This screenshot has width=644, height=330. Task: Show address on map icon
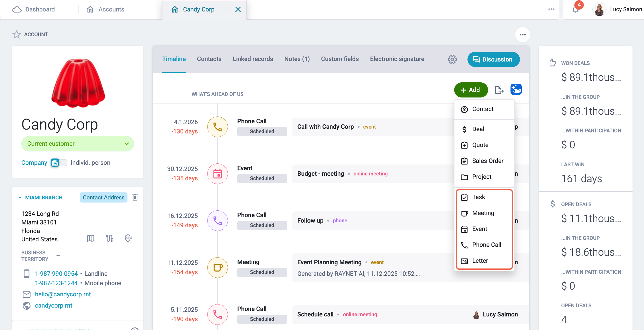tap(91, 238)
